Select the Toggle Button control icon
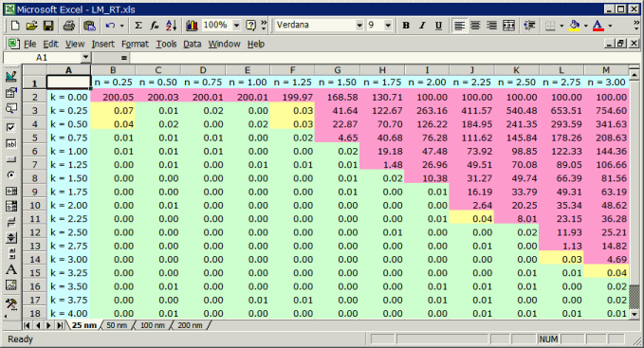Image resolution: width=644 pixels, height=348 pixels. (11, 222)
